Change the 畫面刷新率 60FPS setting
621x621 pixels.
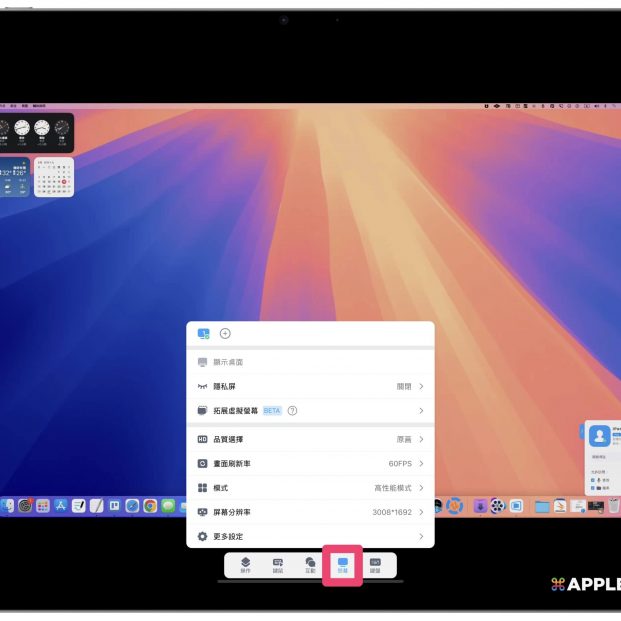click(310, 463)
